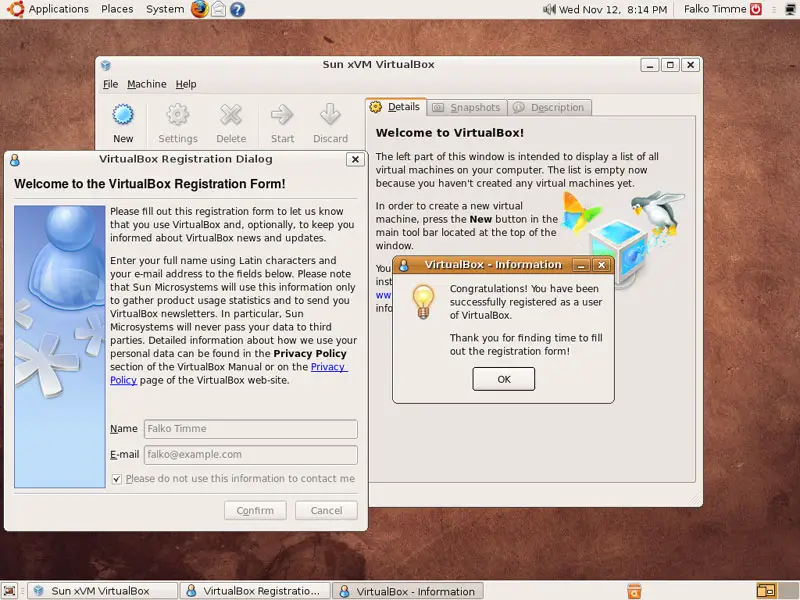
Task: Click the Discard toolbar icon
Action: [330, 115]
